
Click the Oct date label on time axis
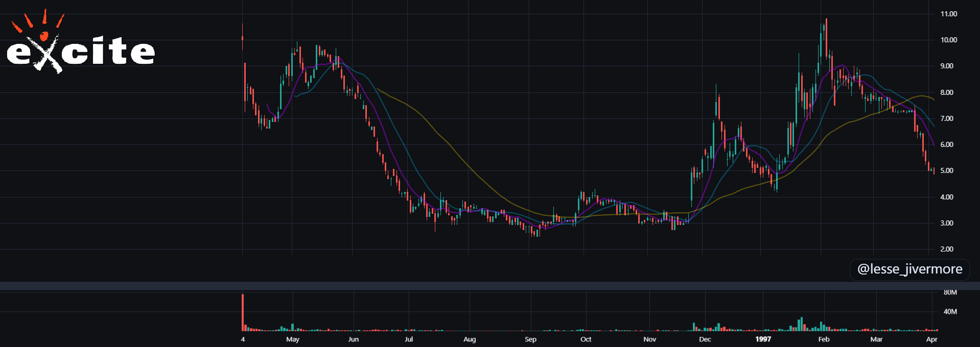click(x=586, y=339)
